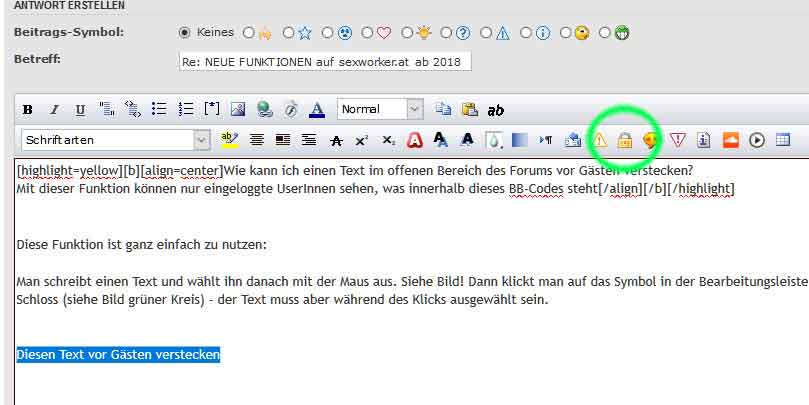Insert a hyperlink with the globe icon

click(x=264, y=110)
